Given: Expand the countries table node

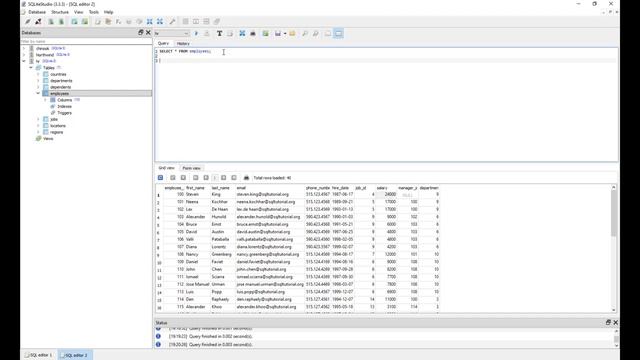Looking at the screenshot, I should [x=38, y=74].
